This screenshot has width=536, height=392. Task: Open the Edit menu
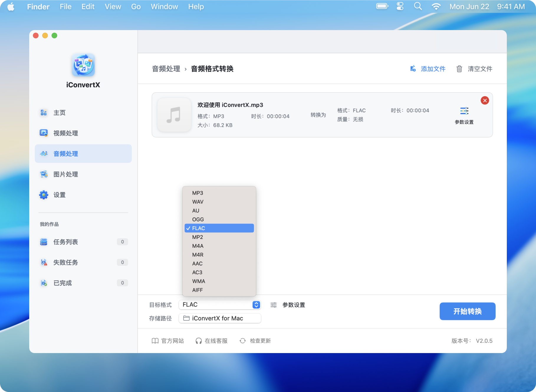(88, 6)
